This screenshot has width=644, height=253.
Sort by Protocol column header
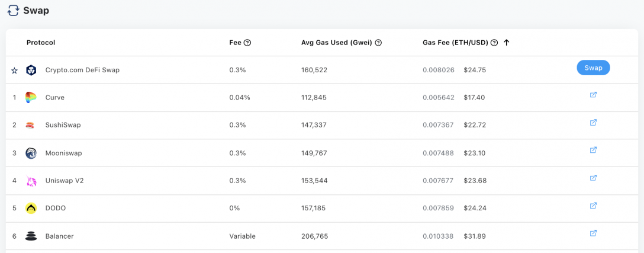point(41,43)
